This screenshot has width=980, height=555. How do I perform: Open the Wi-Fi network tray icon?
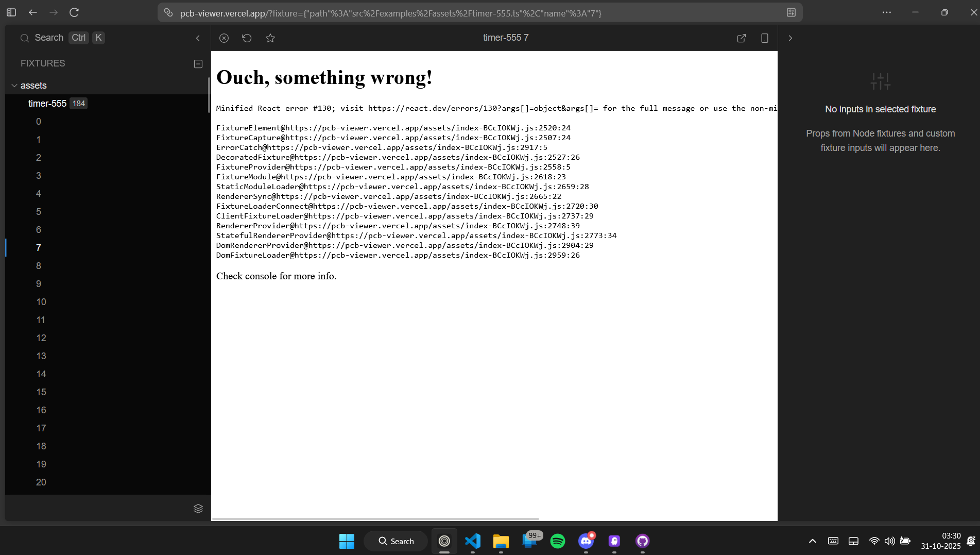(x=874, y=541)
